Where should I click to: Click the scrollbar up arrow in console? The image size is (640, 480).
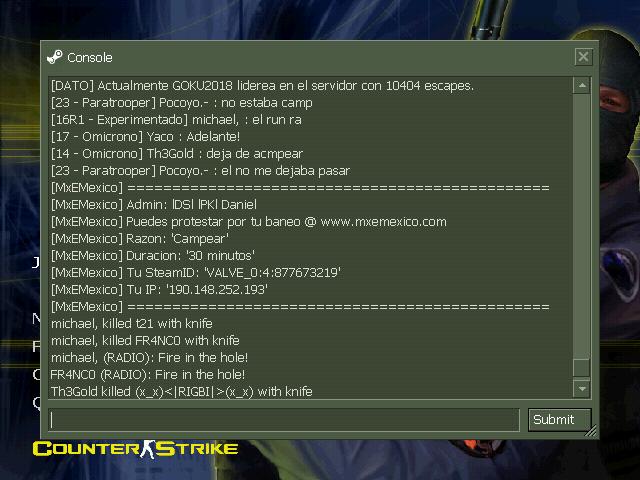tap(582, 85)
